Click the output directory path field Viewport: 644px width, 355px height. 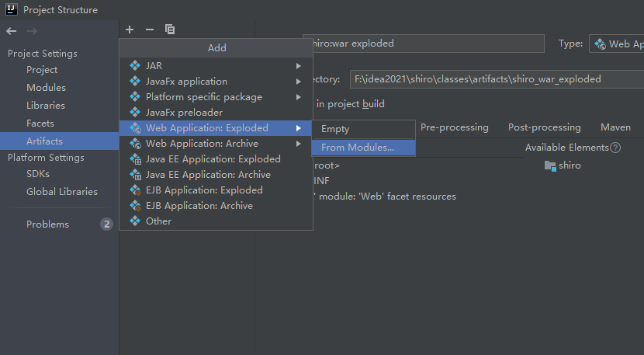coord(497,79)
